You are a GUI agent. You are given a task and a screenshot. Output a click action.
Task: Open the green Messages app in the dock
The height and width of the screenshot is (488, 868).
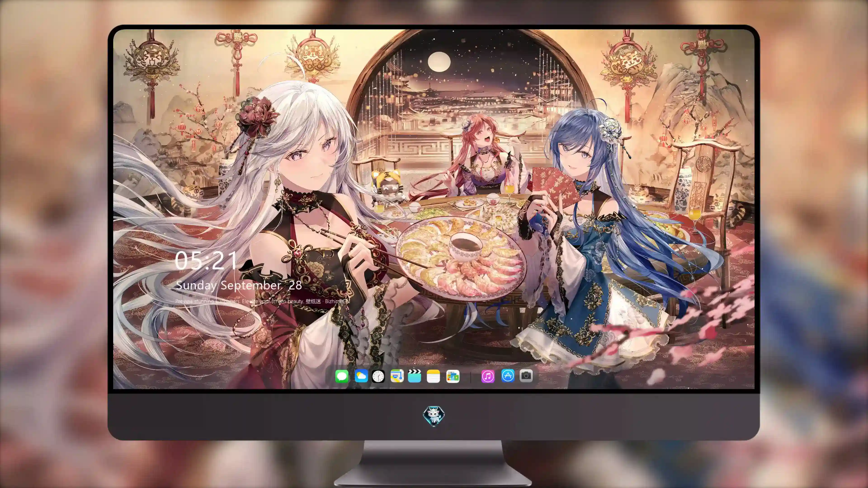(342, 376)
